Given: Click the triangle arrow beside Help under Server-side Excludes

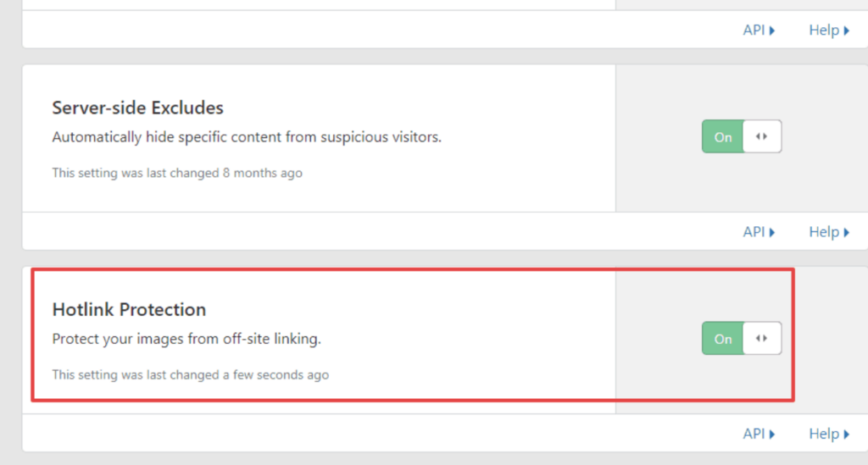Looking at the screenshot, I should 846,232.
